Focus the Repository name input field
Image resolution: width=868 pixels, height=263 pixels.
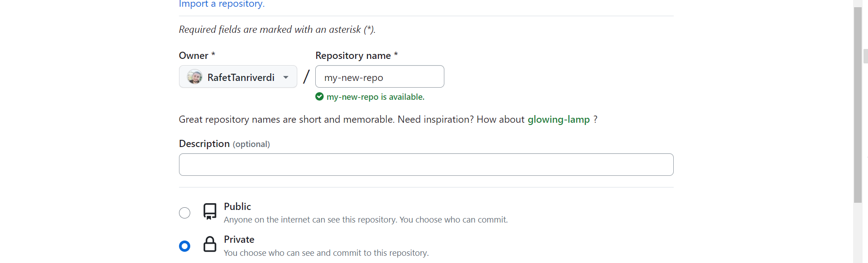pos(380,76)
